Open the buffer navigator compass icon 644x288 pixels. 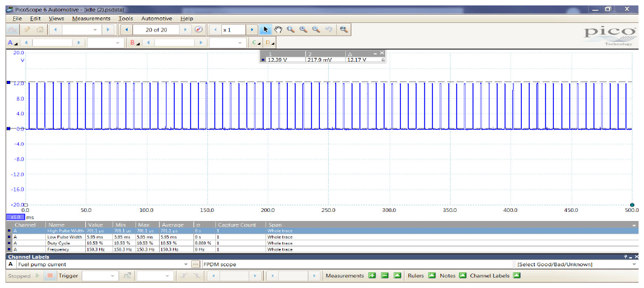click(198, 30)
